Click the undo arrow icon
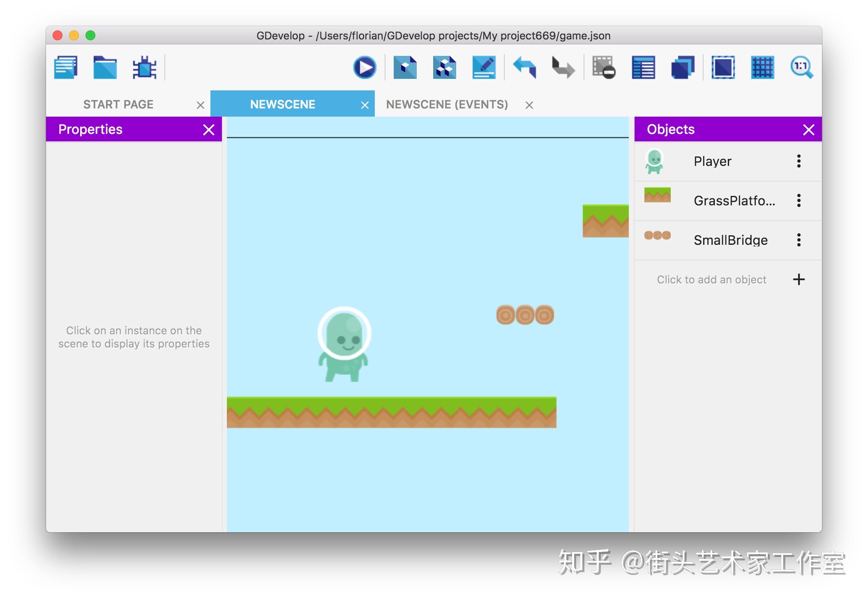The height and width of the screenshot is (598, 868). pyautogui.click(x=525, y=67)
